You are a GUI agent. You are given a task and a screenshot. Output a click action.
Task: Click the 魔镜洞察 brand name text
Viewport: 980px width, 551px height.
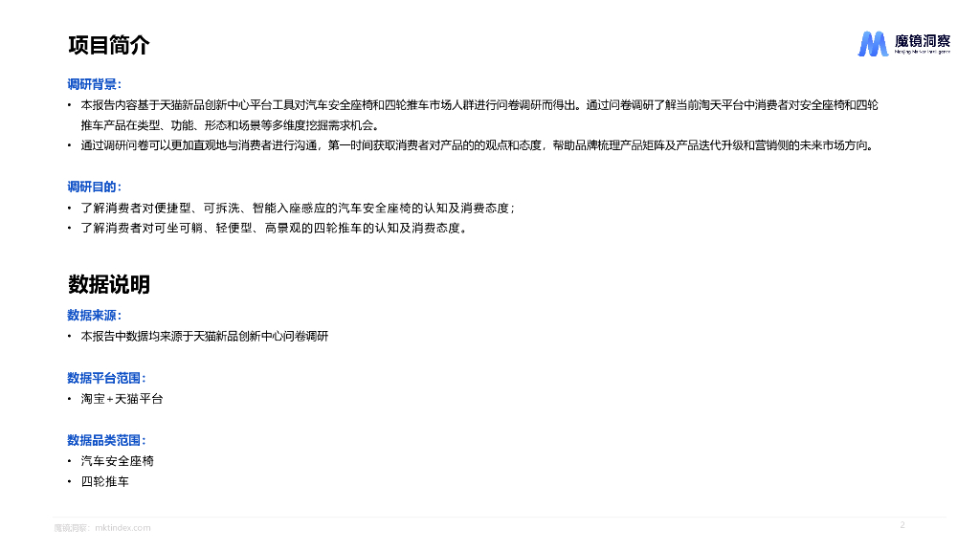[923, 40]
